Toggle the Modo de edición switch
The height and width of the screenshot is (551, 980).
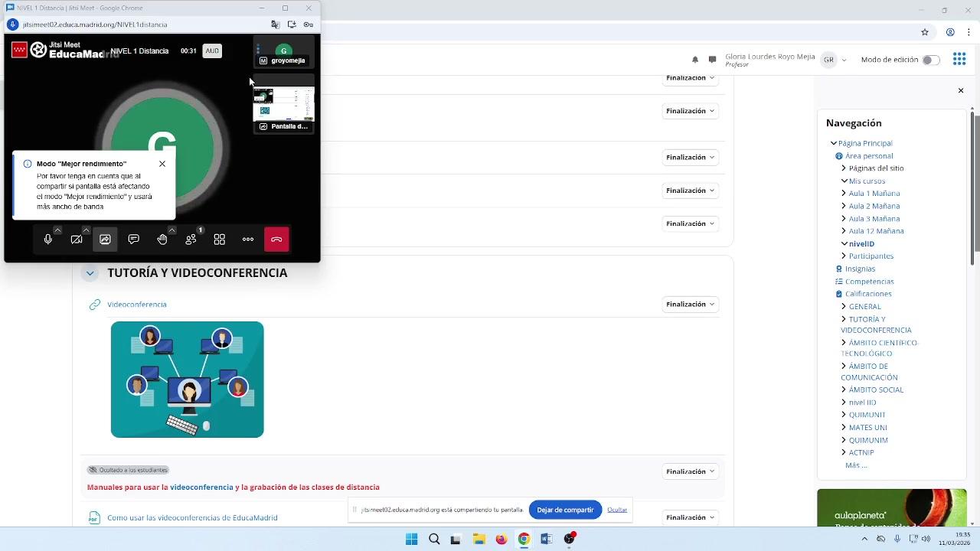pyautogui.click(x=930, y=60)
